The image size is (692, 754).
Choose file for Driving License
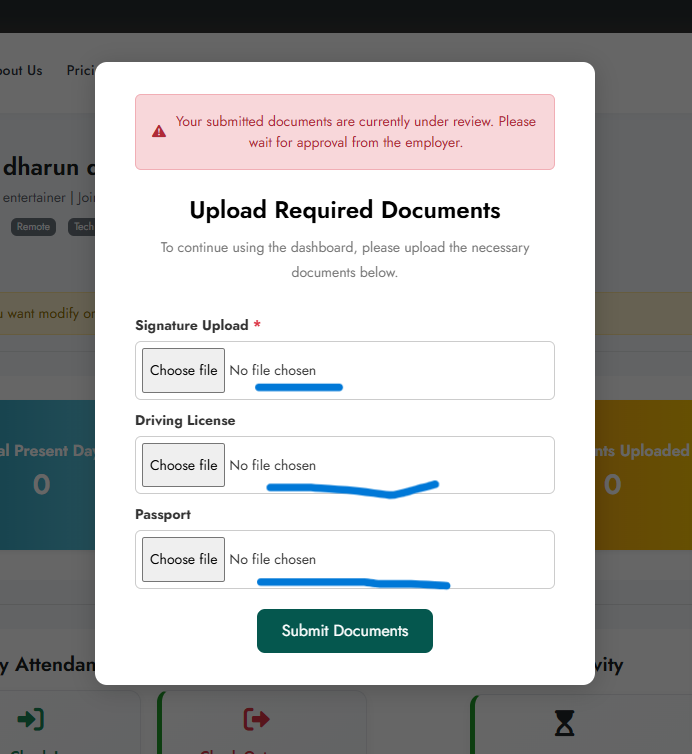[x=183, y=465]
